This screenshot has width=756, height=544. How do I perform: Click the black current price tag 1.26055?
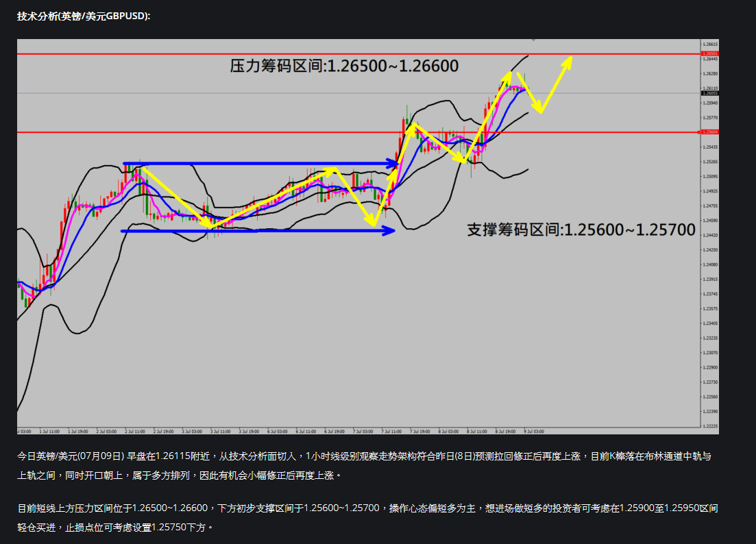click(x=709, y=93)
